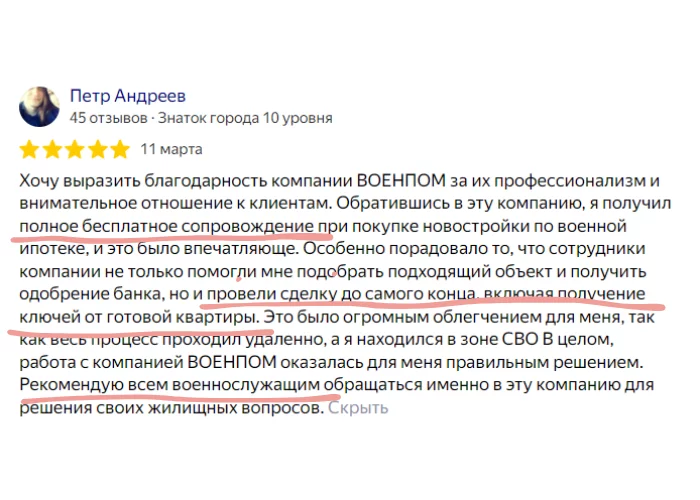Click underlined phrase "полное бесплатное сопровождение"
The height and width of the screenshot is (500, 700).
click(166, 226)
